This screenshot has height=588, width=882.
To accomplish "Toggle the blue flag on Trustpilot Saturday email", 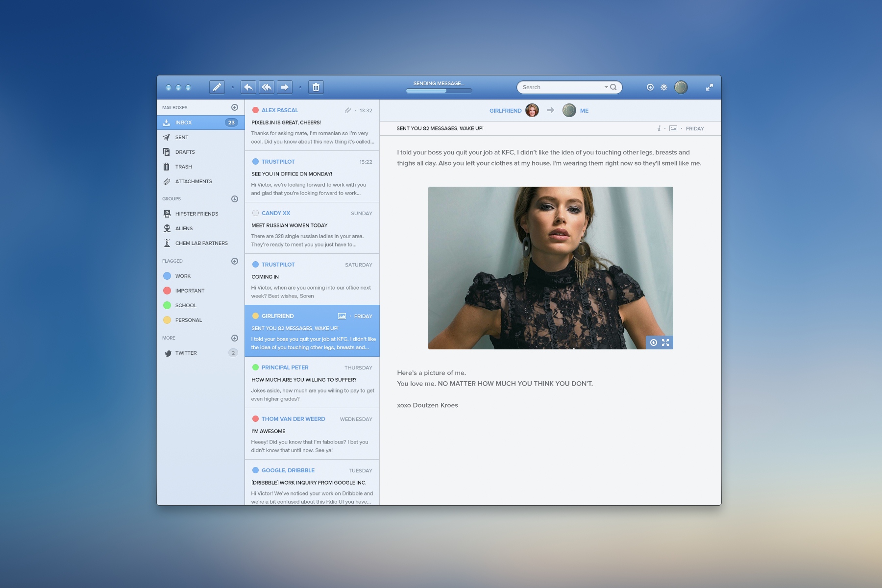I will coord(255,265).
